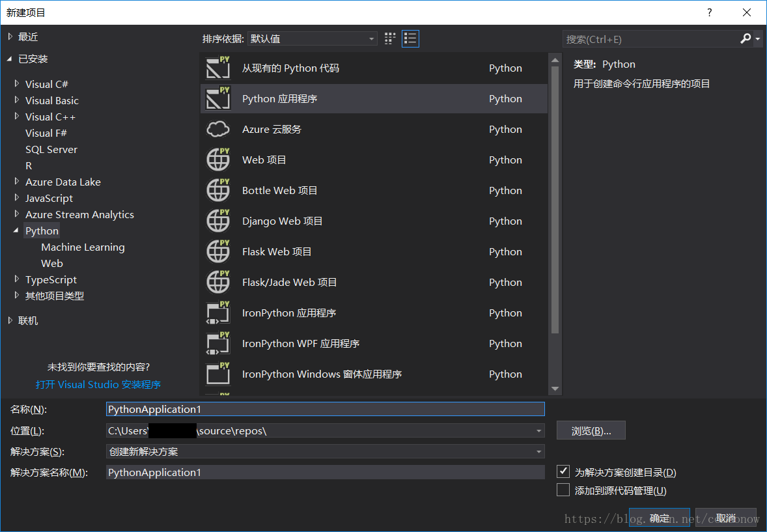The image size is (767, 532).
Task: Click the 取消 button
Action: (726, 518)
